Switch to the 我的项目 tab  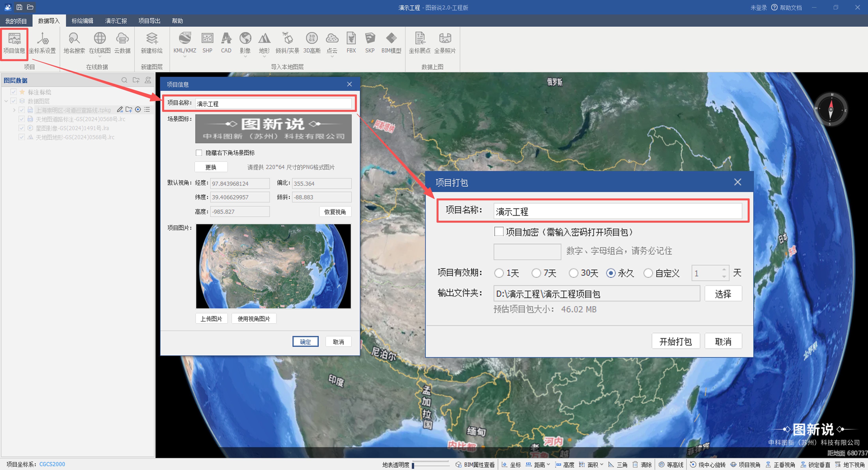coord(16,21)
